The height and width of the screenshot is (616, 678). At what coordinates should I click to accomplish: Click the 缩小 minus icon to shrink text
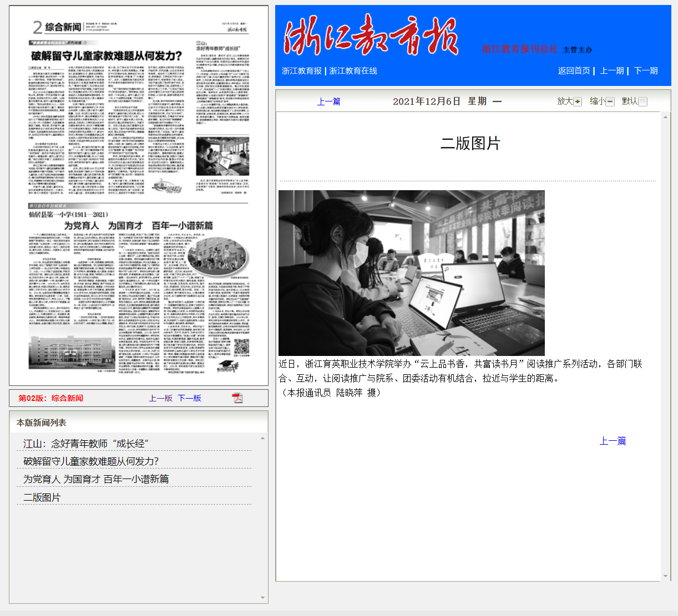(x=610, y=101)
